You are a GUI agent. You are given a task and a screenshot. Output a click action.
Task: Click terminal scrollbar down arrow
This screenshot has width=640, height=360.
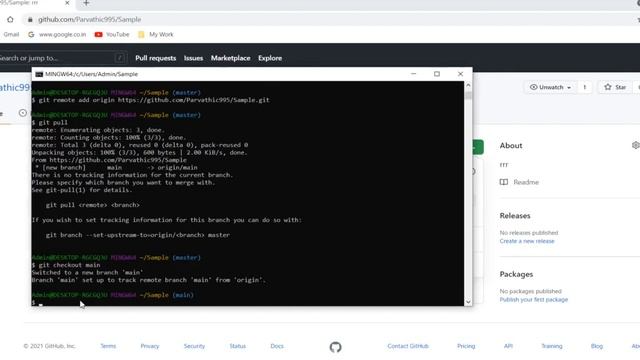click(x=468, y=302)
